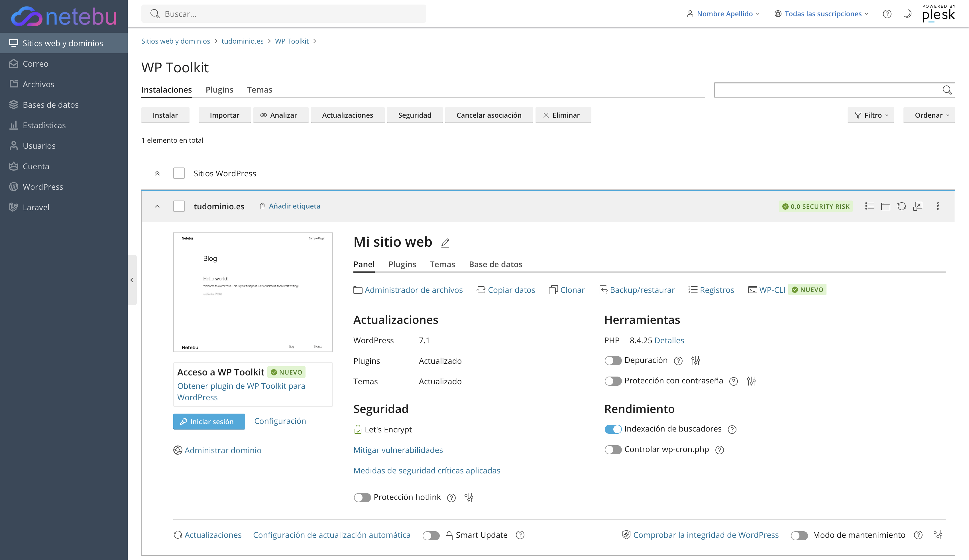Image resolution: width=969 pixels, height=560 pixels.
Task: Switch to Temas tab under WP Toolkit
Action: (x=260, y=89)
